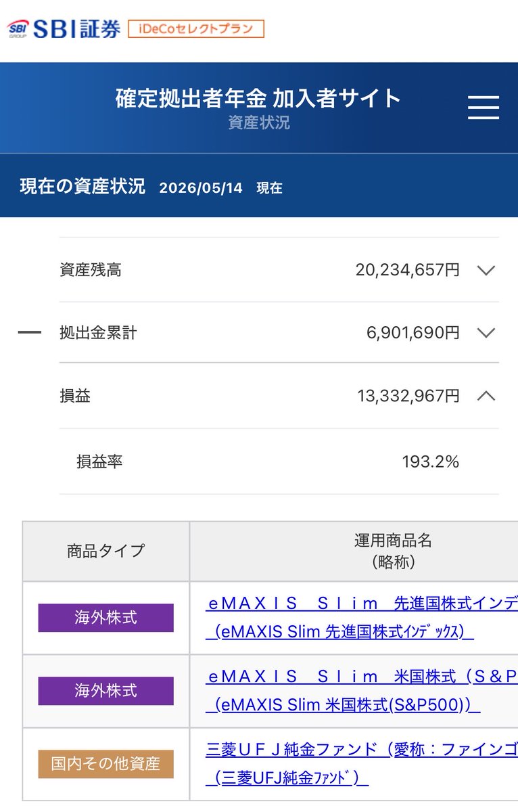Open eMAXIS Slim 米国株式(S&P500) fund link
518x812 pixels.
[362, 690]
